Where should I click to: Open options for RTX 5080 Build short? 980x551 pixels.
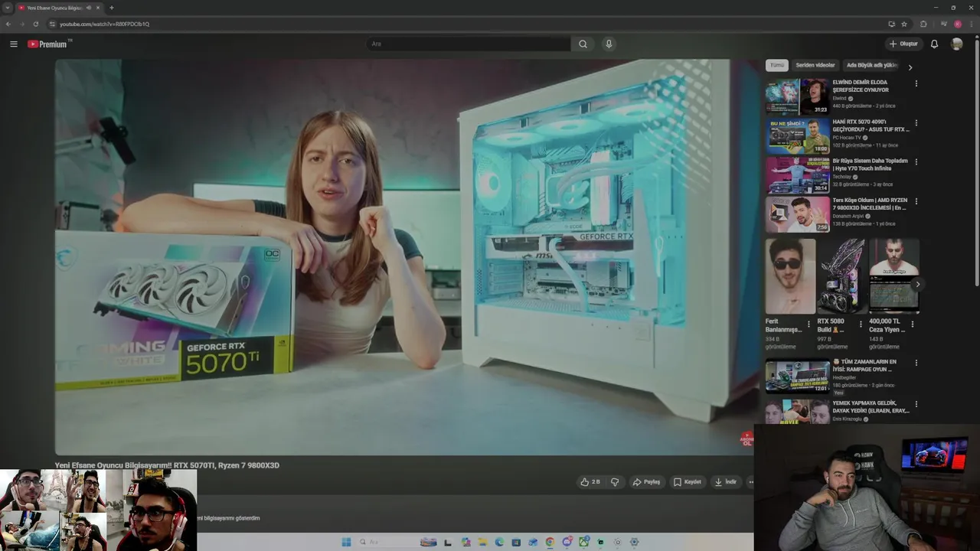click(861, 324)
